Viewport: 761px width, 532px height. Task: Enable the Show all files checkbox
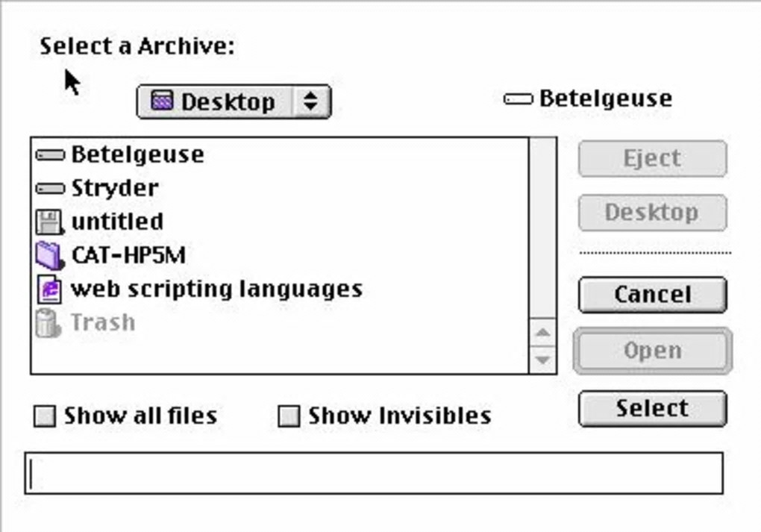pyautogui.click(x=45, y=416)
